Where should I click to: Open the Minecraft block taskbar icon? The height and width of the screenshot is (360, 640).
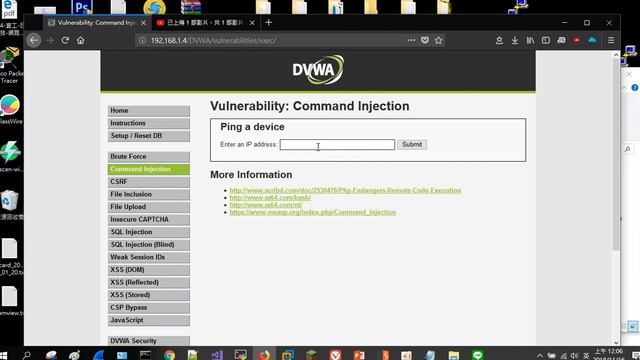[312, 355]
